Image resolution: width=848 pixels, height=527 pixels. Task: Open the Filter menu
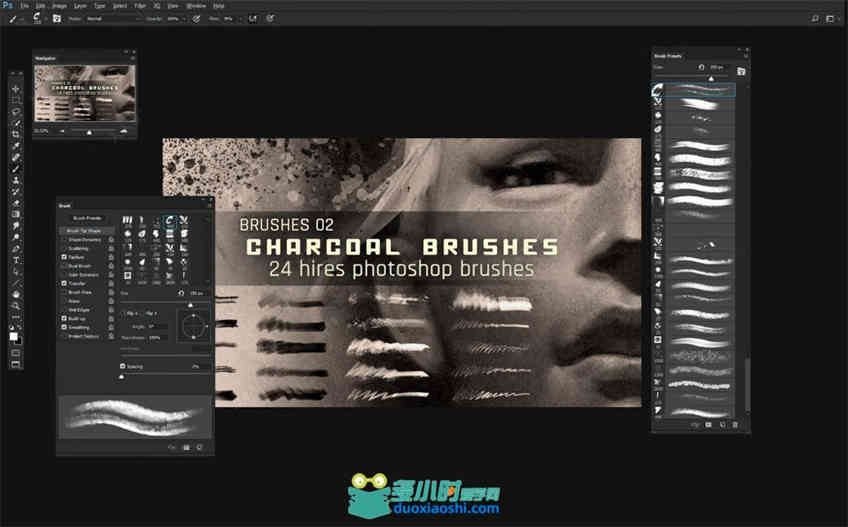[x=140, y=5]
